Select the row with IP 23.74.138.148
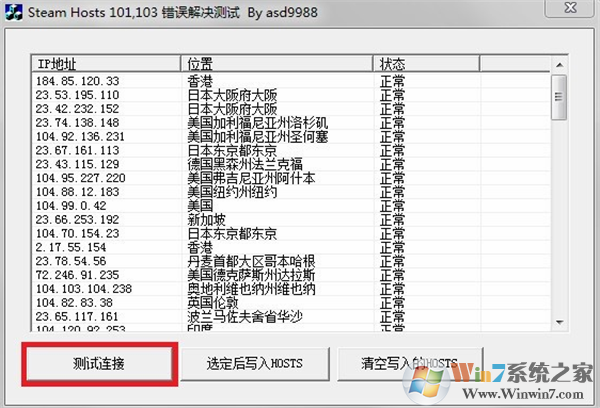The width and height of the screenshot is (600, 408). (291, 123)
